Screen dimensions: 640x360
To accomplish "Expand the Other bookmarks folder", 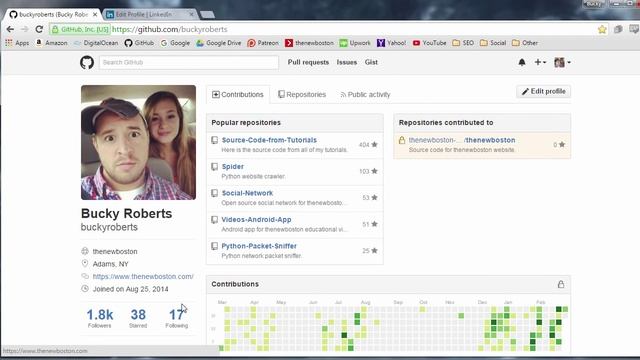I will (525, 43).
